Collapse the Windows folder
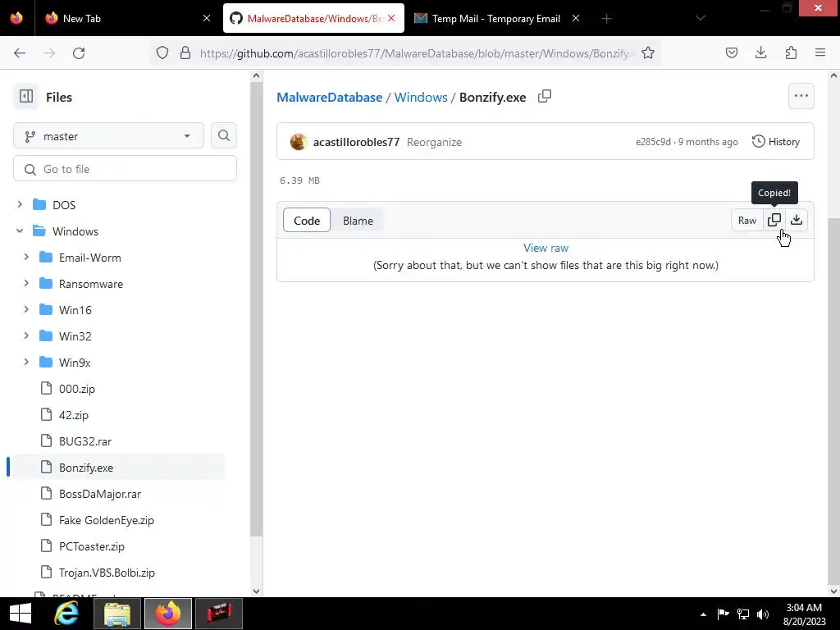This screenshot has width=840, height=630. point(20,231)
